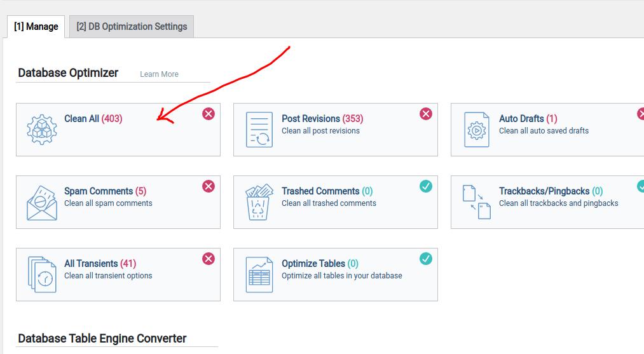The height and width of the screenshot is (354, 644).
Task: Switch to DB Optimization Settings tab
Action: (132, 27)
